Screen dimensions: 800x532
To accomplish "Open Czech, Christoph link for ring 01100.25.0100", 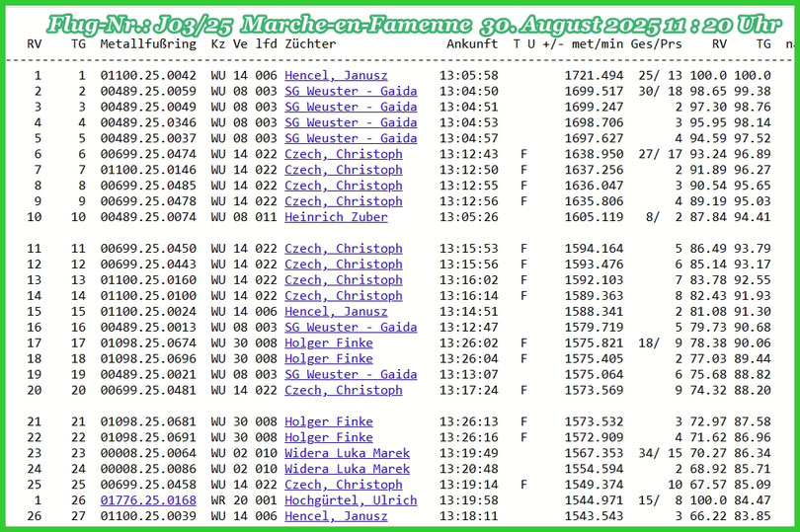I will click(344, 296).
